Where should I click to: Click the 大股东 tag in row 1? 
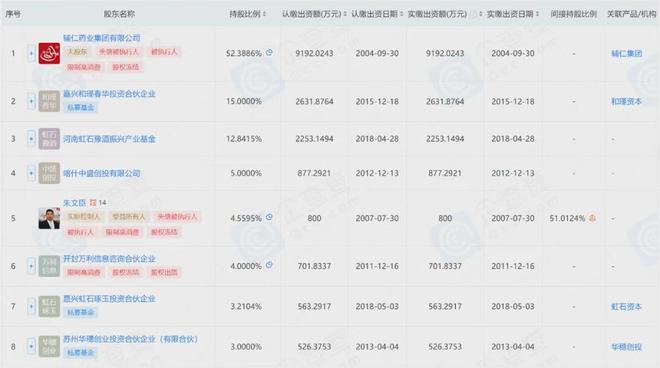tap(77, 52)
